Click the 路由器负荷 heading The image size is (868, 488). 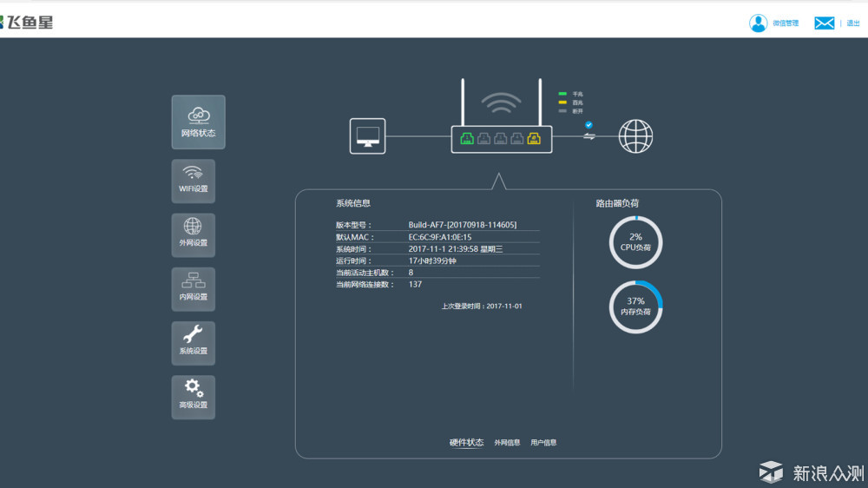(x=618, y=203)
